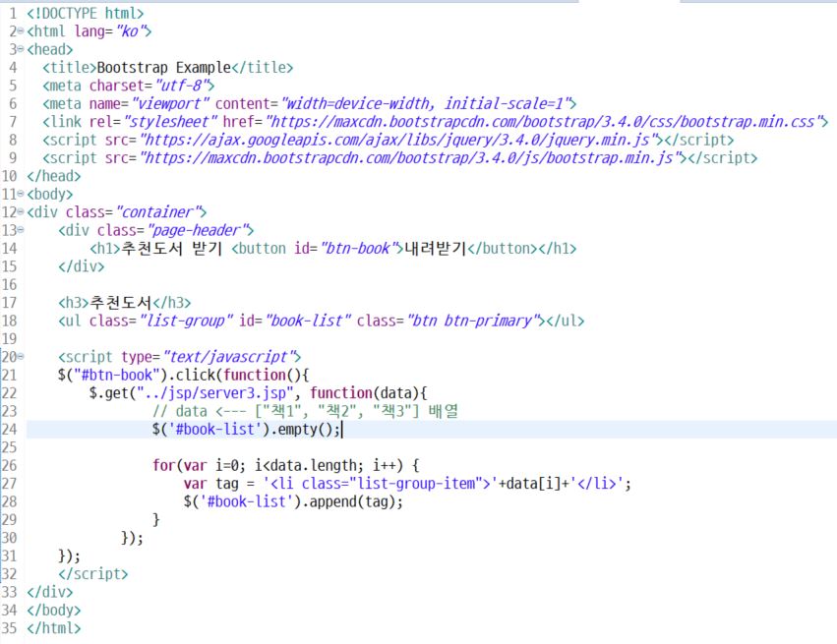This screenshot has width=837, height=644.
Task: Click the 추천도서 받기 heading text
Action: (x=171, y=248)
